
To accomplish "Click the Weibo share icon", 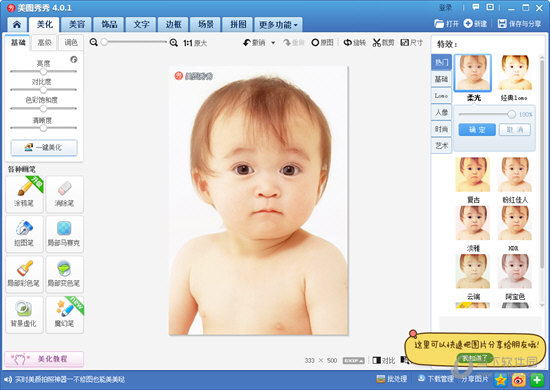I will pos(519,379).
